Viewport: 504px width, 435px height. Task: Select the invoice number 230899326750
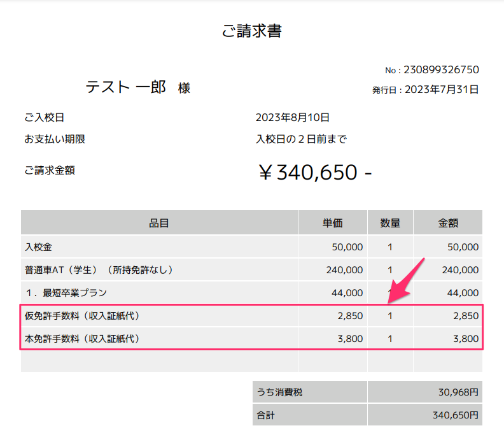pyautogui.click(x=441, y=70)
